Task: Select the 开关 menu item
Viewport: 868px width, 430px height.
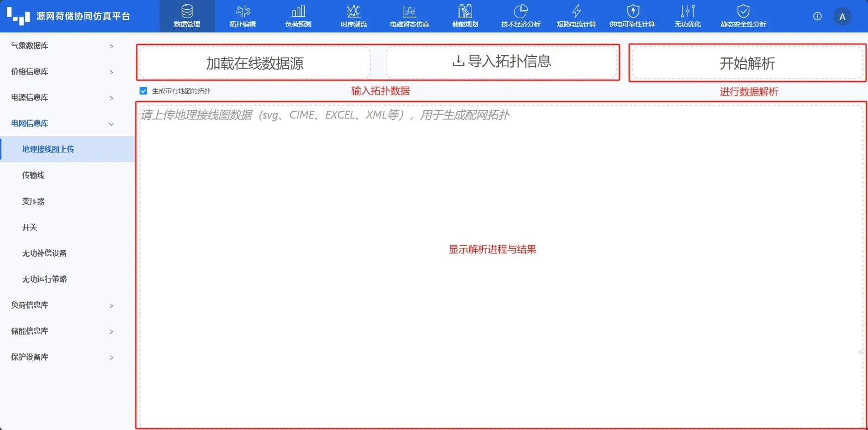Action: pyautogui.click(x=68, y=227)
